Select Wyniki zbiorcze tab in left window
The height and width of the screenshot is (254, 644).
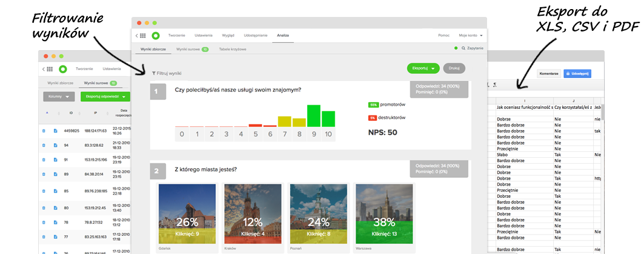click(61, 83)
